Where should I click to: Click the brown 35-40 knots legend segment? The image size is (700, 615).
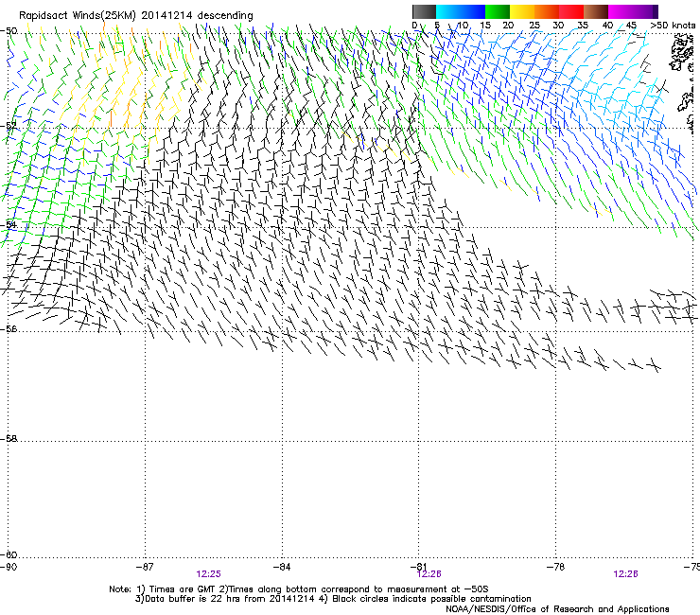[596, 11]
